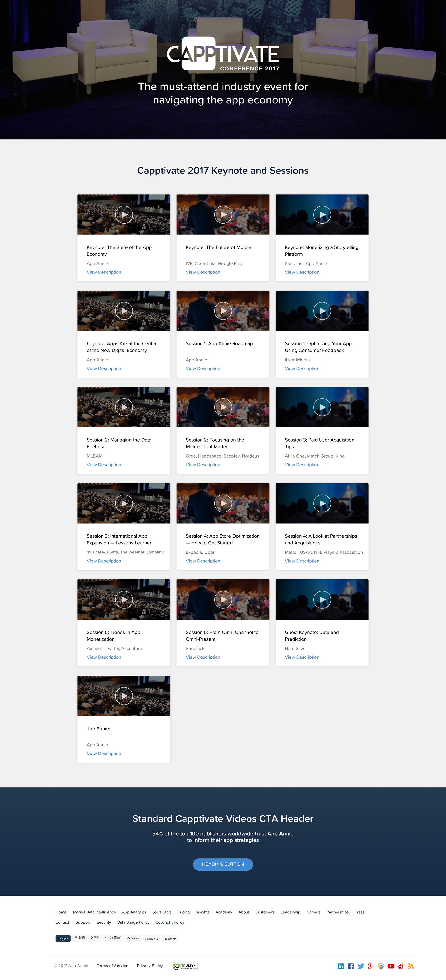Play App Store Optimization session video
446x980 pixels.
tap(223, 503)
